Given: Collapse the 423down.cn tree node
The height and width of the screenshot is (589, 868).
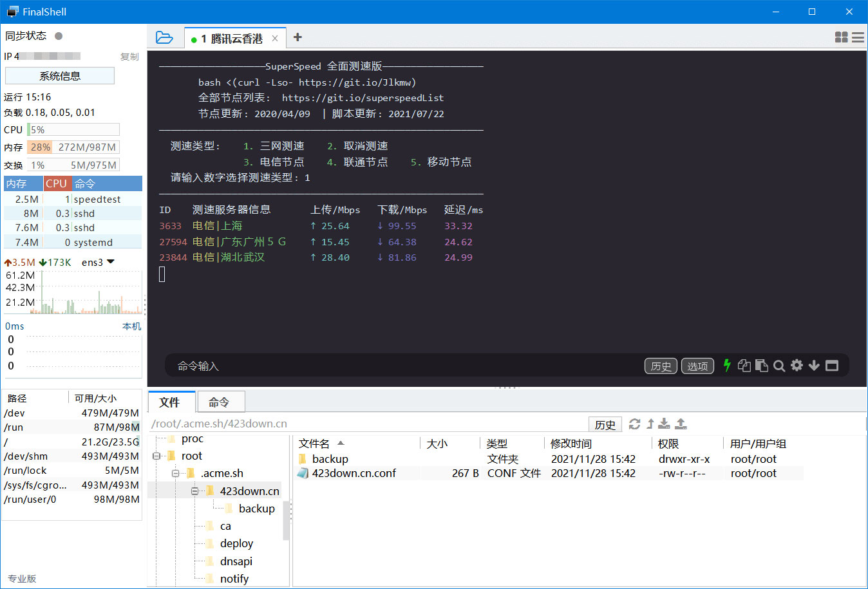Looking at the screenshot, I should click(194, 490).
